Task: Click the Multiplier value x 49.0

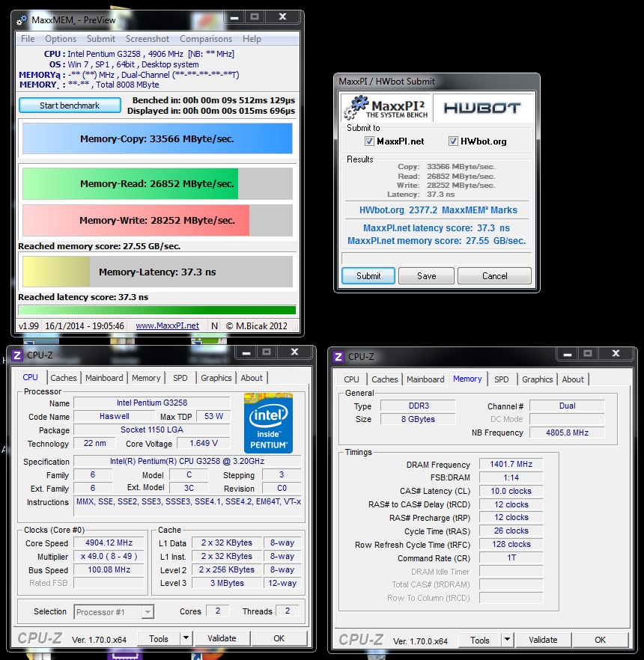Action: (x=109, y=556)
